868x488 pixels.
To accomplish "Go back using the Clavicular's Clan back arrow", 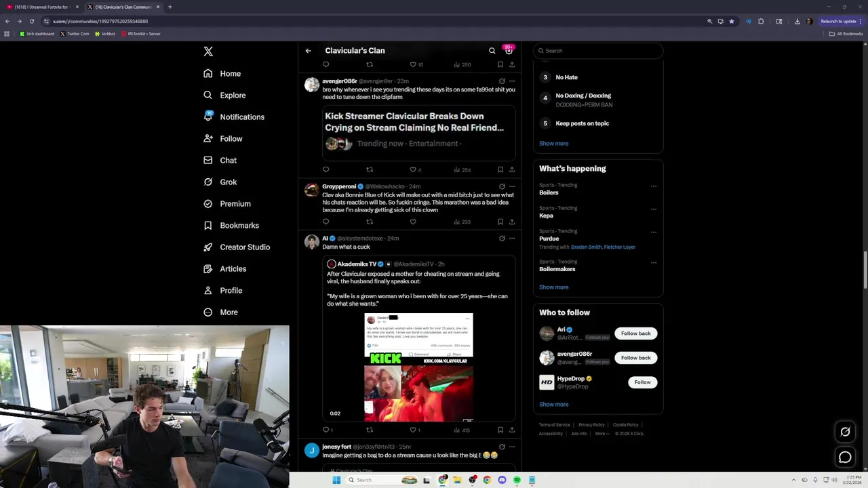I will click(308, 51).
